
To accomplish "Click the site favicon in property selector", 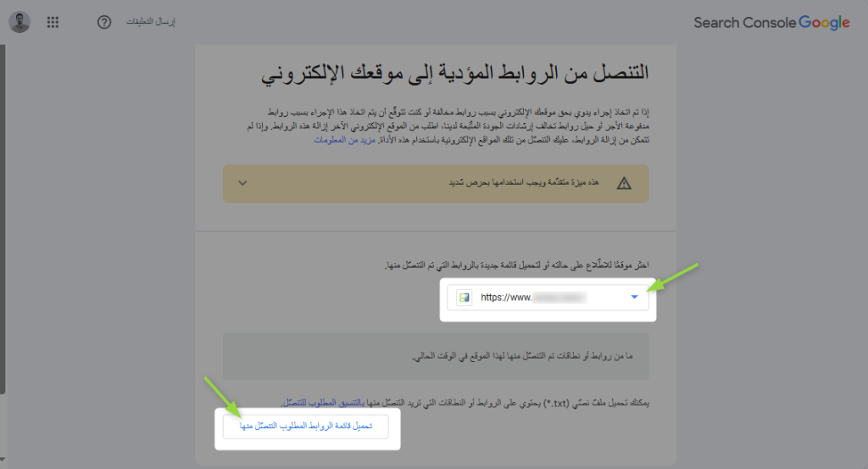I will point(464,298).
